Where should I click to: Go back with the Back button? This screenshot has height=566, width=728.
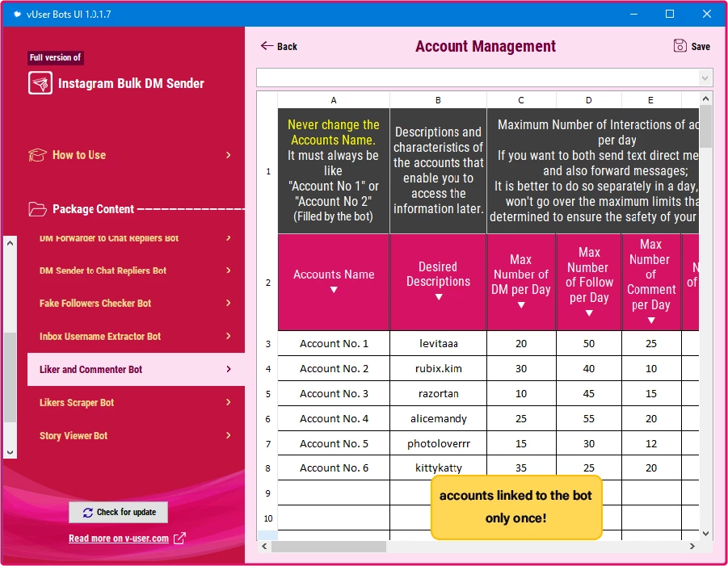(279, 46)
